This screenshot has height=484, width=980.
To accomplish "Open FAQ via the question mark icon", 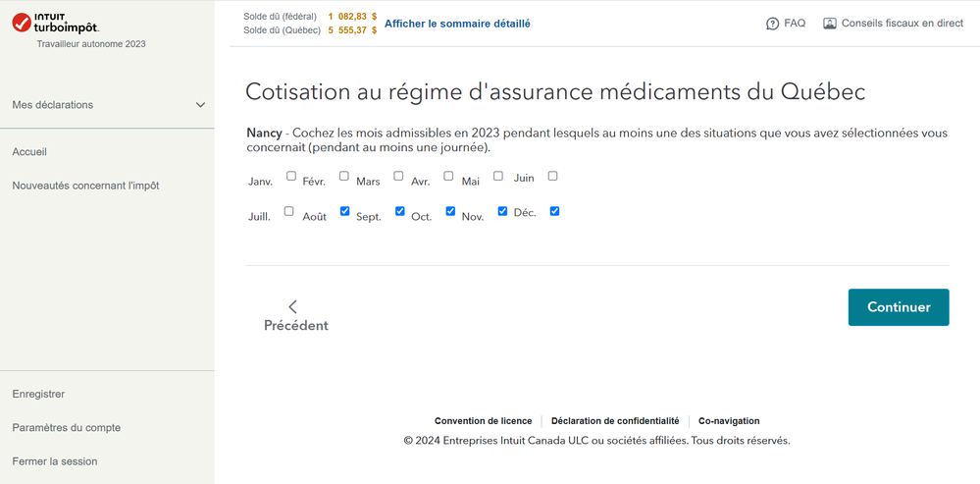I will click(773, 24).
